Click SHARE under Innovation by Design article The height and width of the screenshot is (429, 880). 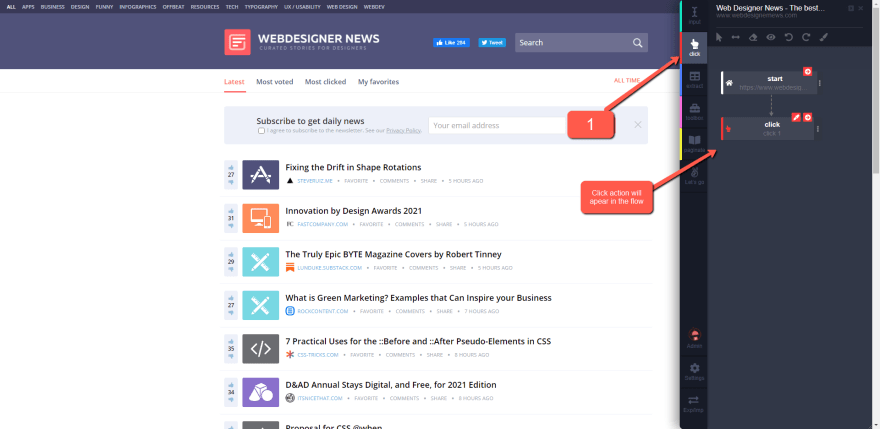click(x=444, y=224)
